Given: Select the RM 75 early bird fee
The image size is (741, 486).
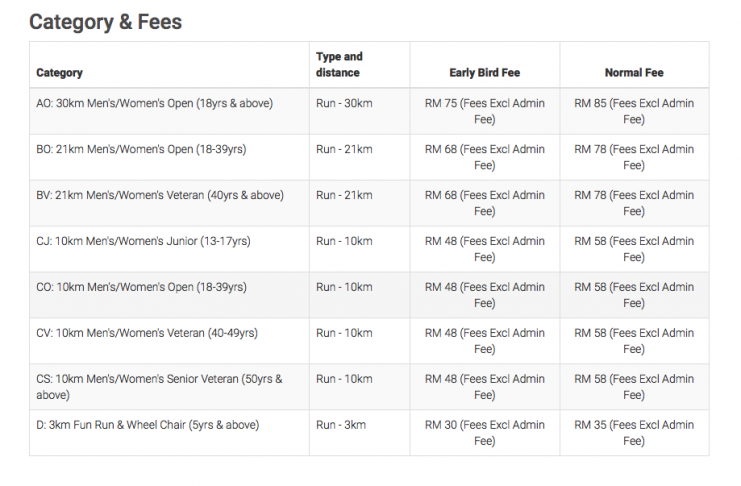Looking at the screenshot, I should (x=484, y=111).
